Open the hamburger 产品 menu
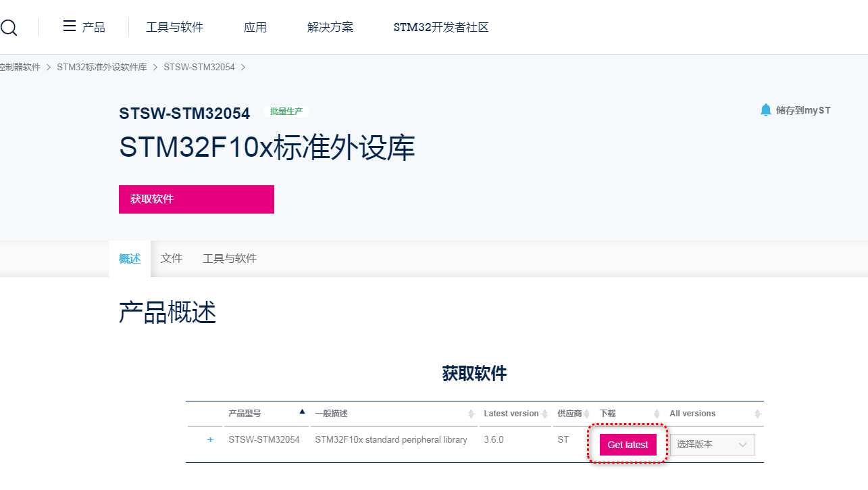This screenshot has width=868, height=490. [84, 27]
